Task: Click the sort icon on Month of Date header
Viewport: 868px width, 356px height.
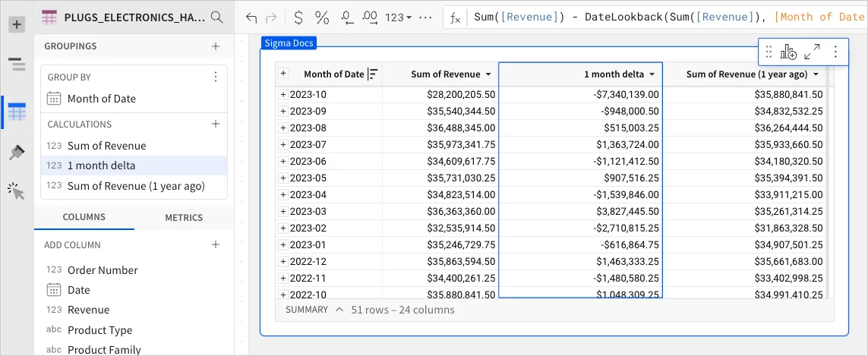Action: click(373, 74)
